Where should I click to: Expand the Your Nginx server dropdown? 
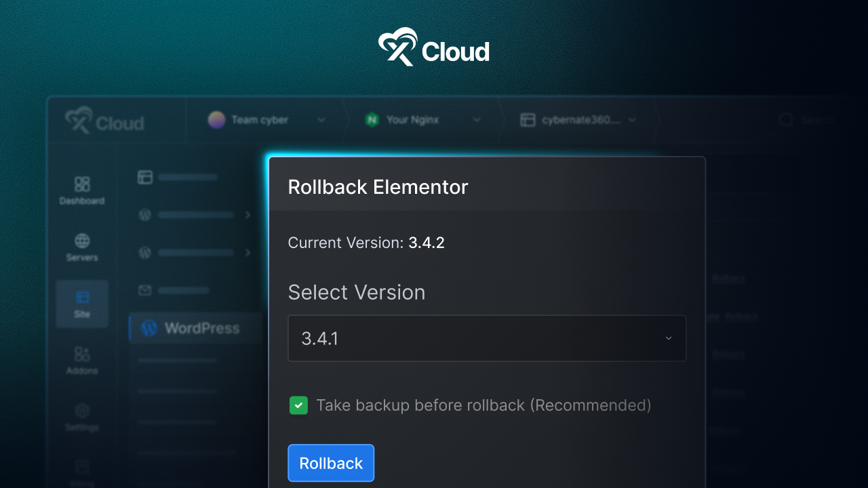[x=477, y=120]
